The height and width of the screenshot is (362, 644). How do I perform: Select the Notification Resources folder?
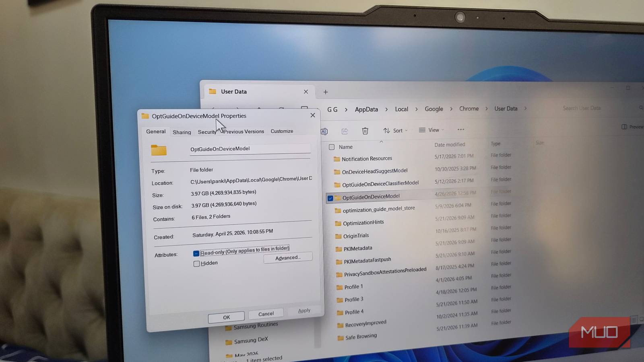pyautogui.click(x=367, y=159)
